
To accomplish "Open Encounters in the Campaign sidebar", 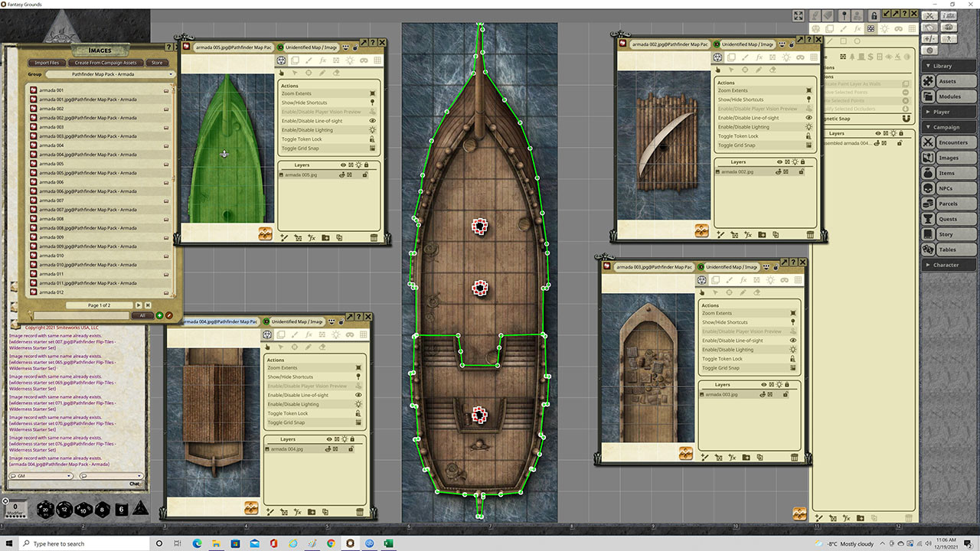I will (952, 142).
